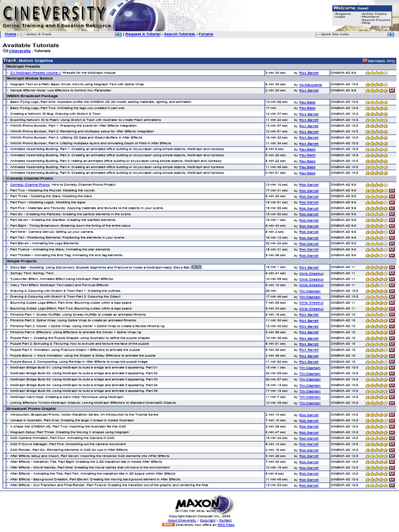
Task: Open Search Tutorials in the navigation bar
Action: click(179, 34)
